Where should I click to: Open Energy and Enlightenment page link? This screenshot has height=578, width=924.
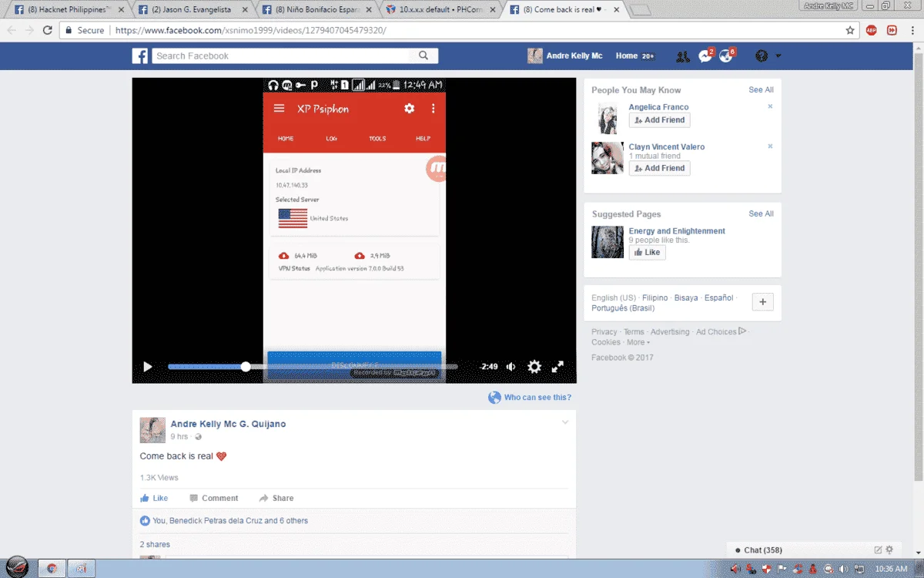point(677,231)
